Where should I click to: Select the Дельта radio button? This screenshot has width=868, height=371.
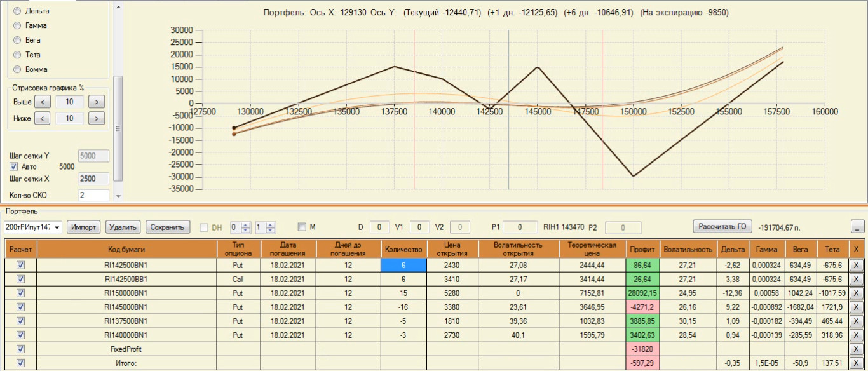17,11
